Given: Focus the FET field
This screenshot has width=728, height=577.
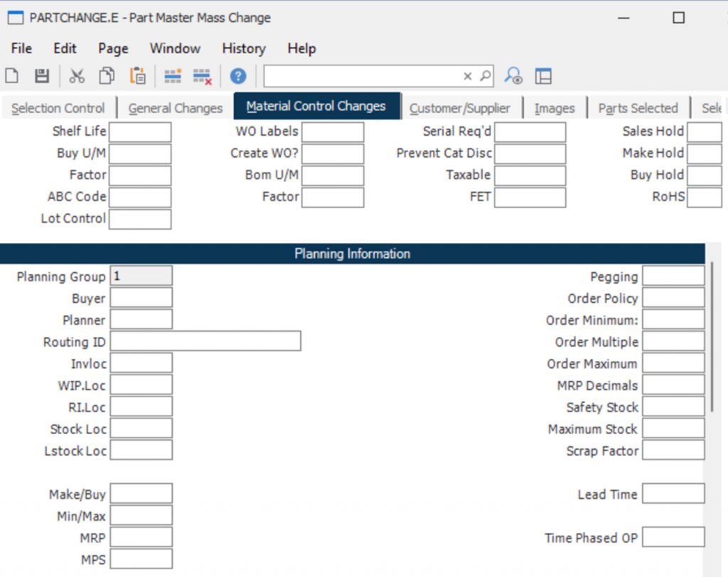Looking at the screenshot, I should [530, 198].
